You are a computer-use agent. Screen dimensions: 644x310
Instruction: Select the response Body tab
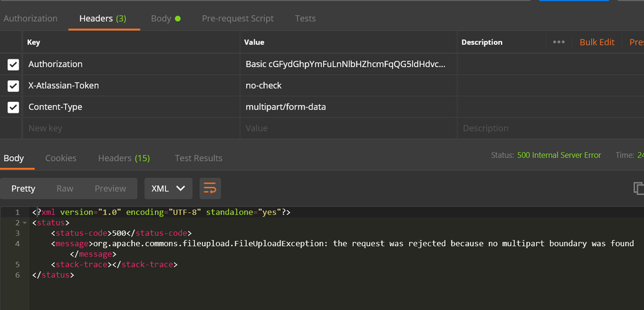pyautogui.click(x=14, y=158)
